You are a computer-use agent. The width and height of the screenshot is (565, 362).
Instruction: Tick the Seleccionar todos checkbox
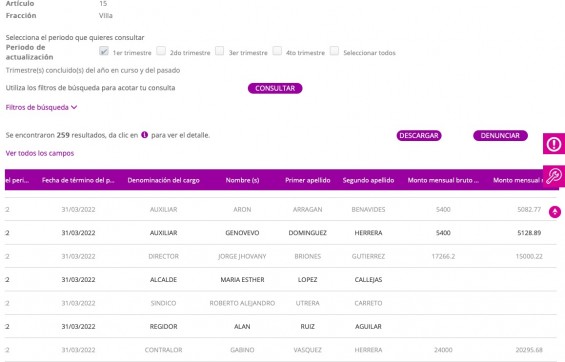point(334,51)
